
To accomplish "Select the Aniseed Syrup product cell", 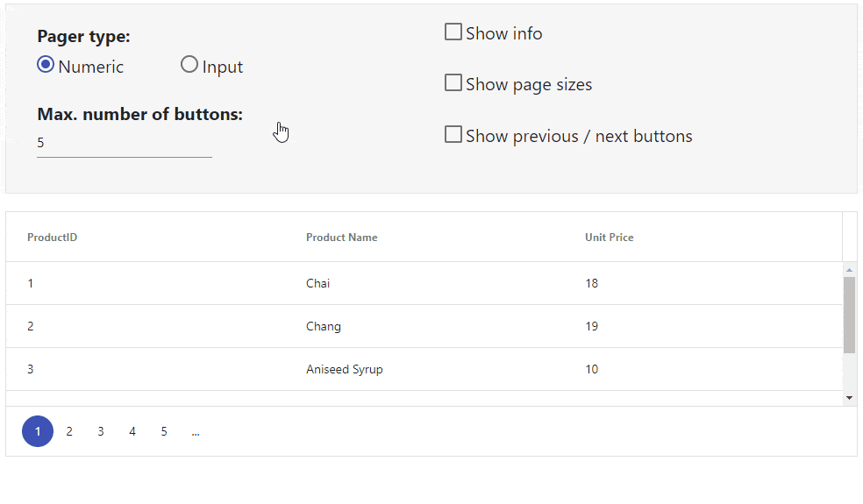I will coord(424,369).
